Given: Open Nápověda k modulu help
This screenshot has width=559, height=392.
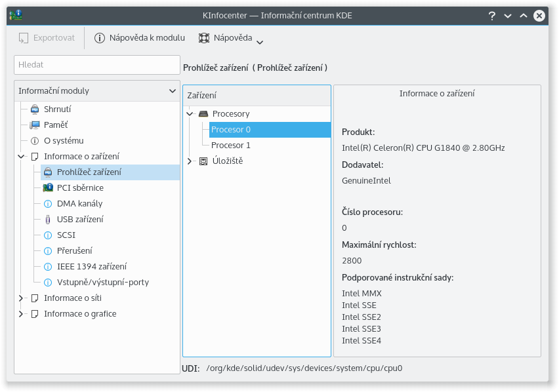Looking at the screenshot, I should click(139, 38).
